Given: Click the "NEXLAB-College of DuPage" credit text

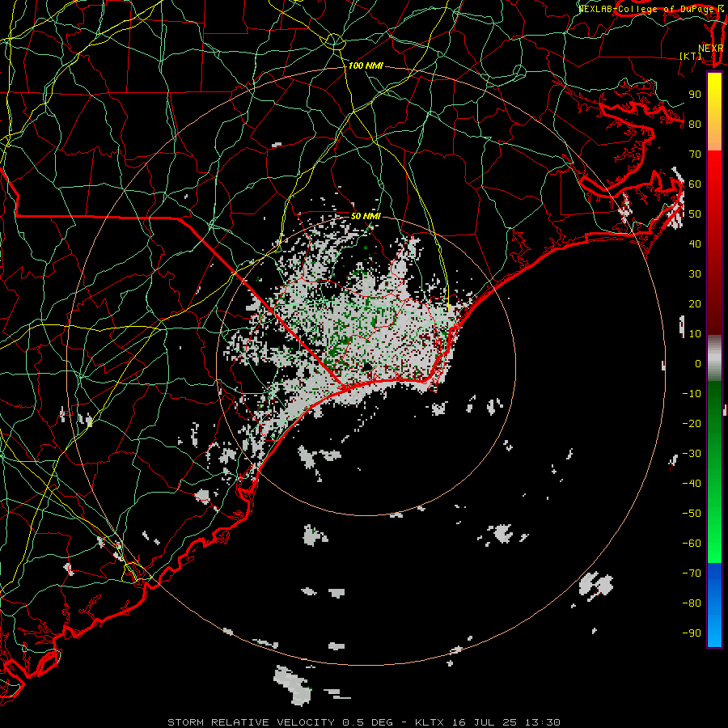Looking at the screenshot, I should [645, 9].
